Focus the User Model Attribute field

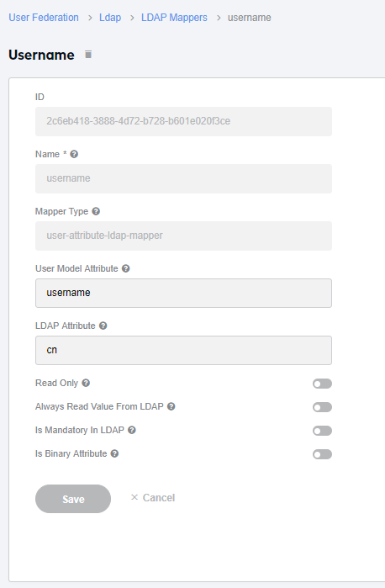pyautogui.click(x=184, y=293)
